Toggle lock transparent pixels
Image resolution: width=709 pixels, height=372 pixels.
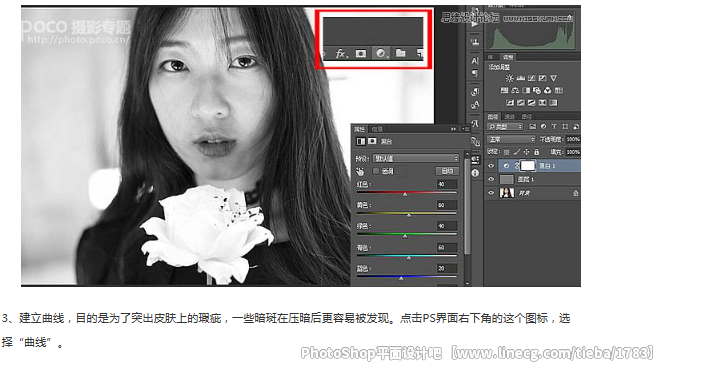(x=506, y=152)
